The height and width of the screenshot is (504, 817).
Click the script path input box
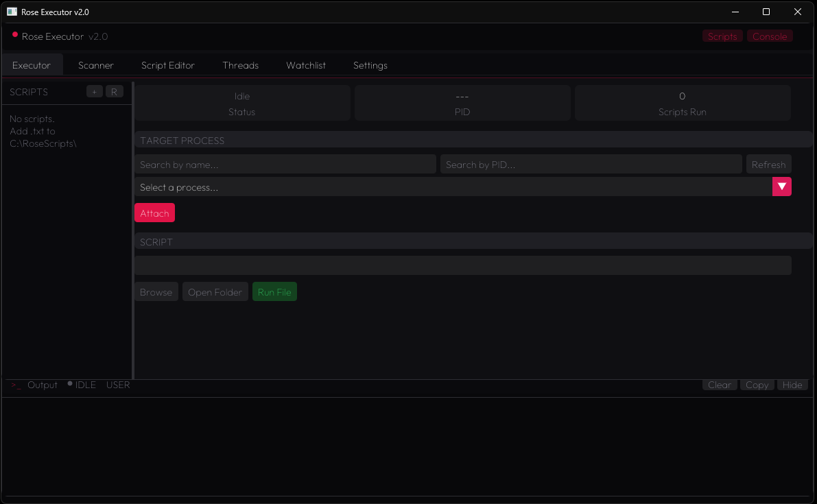pyautogui.click(x=462, y=265)
